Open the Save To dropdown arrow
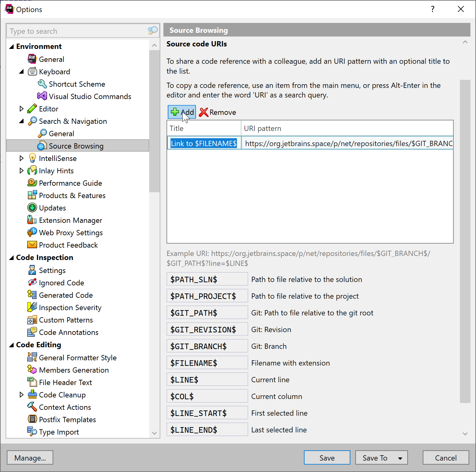This screenshot has width=476, height=472. pyautogui.click(x=400, y=458)
